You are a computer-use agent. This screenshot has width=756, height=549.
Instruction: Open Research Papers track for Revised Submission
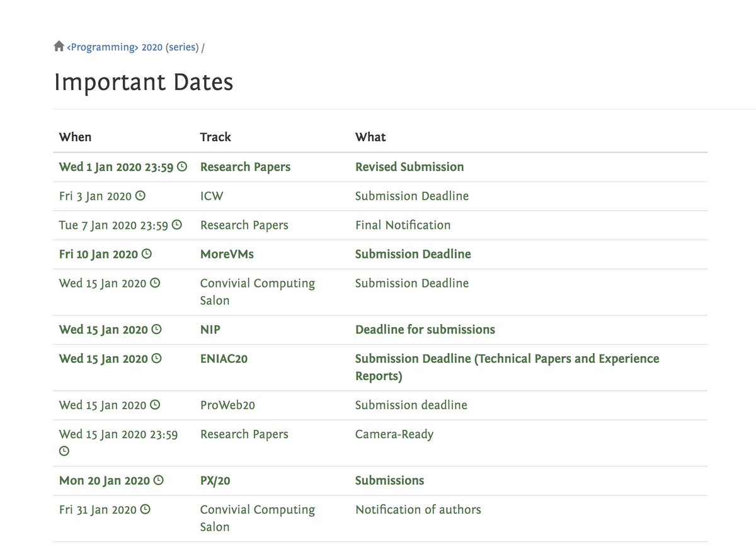coord(245,167)
